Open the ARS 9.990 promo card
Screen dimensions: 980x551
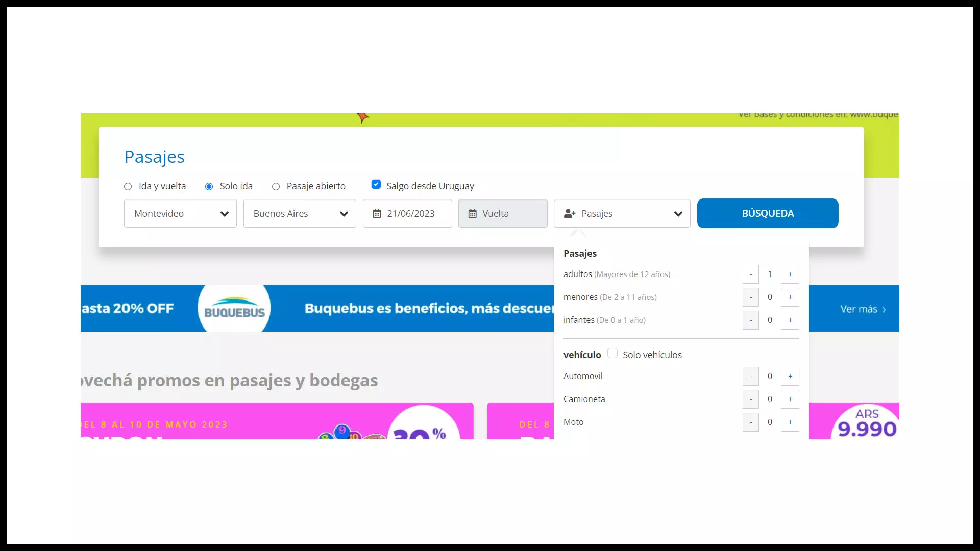[x=854, y=421]
